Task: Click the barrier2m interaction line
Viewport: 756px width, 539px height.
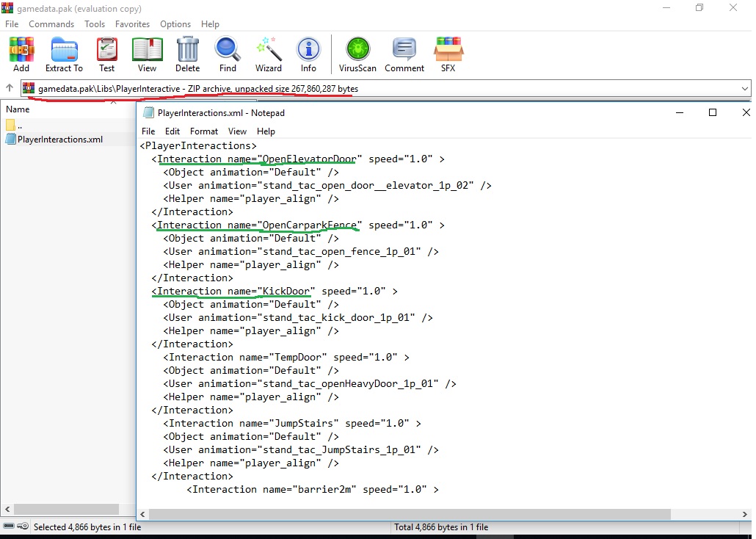Action: pos(313,490)
